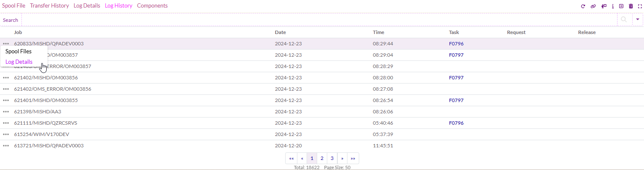This screenshot has width=644, height=170.
Task: Open the info icon
Action: point(613,6)
